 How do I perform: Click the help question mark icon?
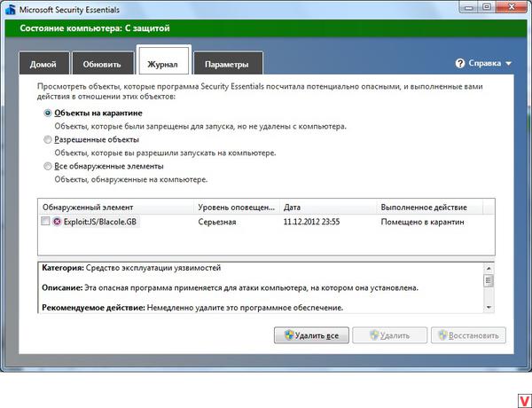[x=459, y=63]
